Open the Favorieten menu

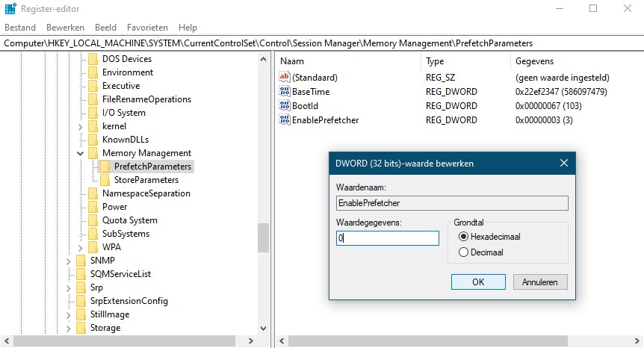tap(147, 28)
